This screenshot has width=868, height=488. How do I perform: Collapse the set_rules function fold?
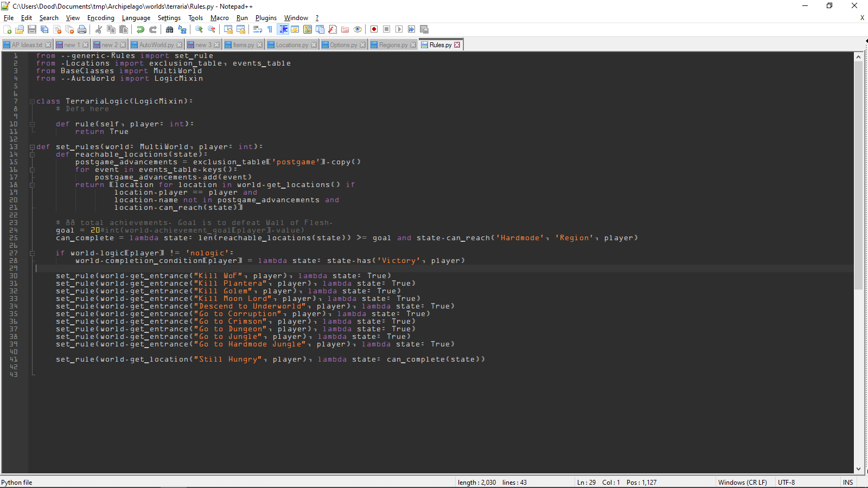click(32, 146)
